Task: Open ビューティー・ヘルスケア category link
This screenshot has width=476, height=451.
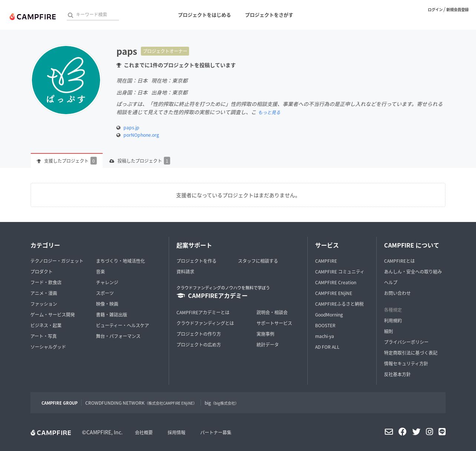Action: coord(122,325)
